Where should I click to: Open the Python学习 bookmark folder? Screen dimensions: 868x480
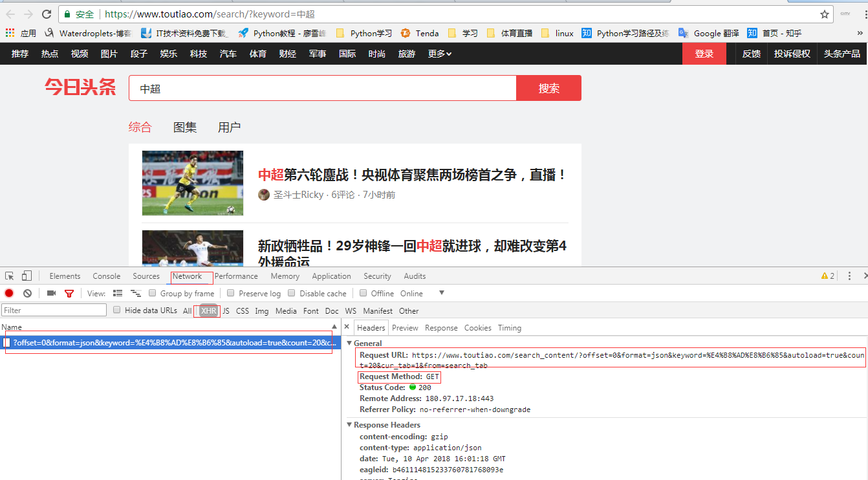[364, 33]
